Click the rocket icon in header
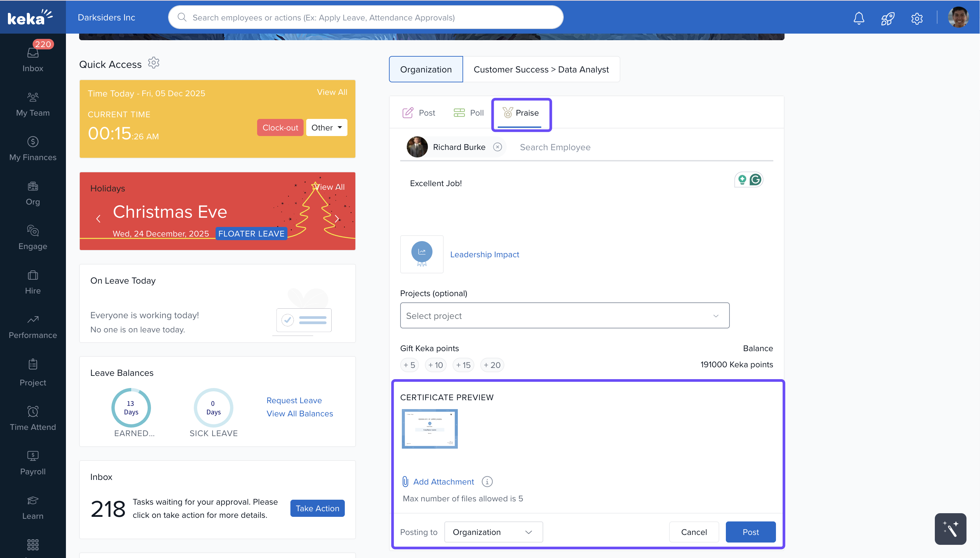Image resolution: width=980 pixels, height=558 pixels. 888,18
